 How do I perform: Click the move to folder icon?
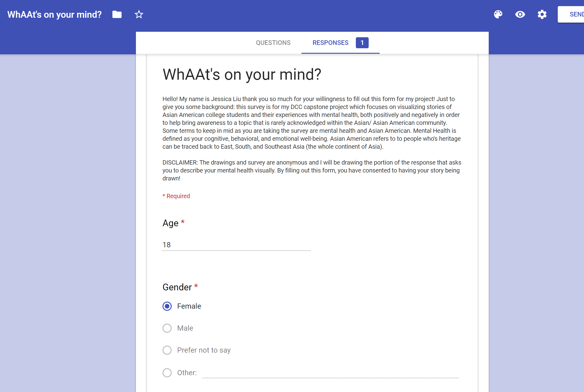(x=117, y=14)
